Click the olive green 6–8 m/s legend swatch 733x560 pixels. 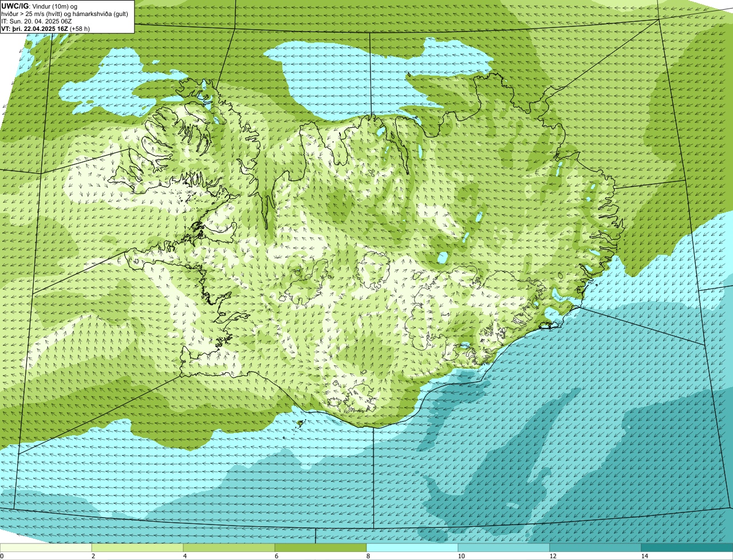321,547
